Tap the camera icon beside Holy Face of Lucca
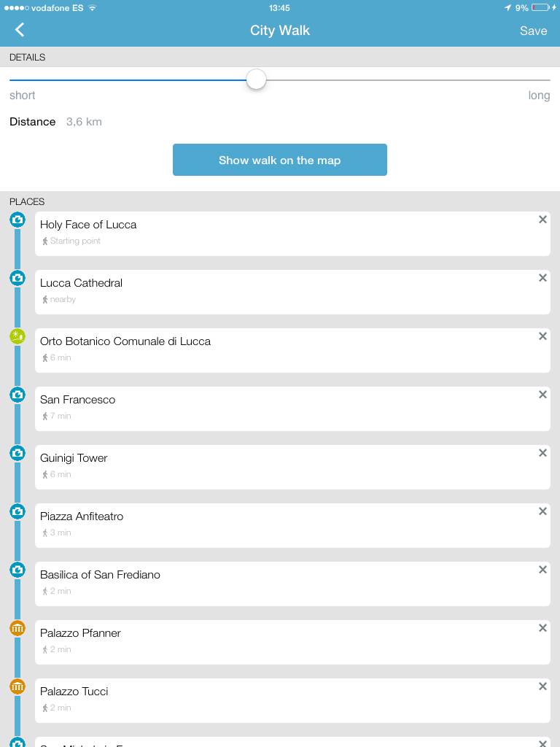560x747 pixels. pos(17,220)
